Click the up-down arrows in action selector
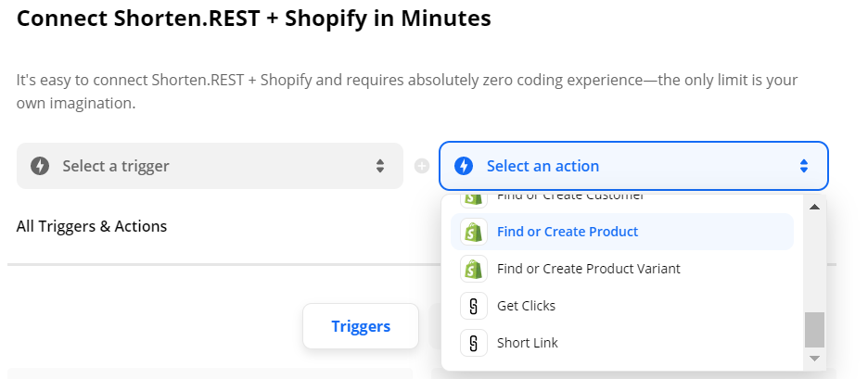This screenshot has height=379, width=868. 804,166
